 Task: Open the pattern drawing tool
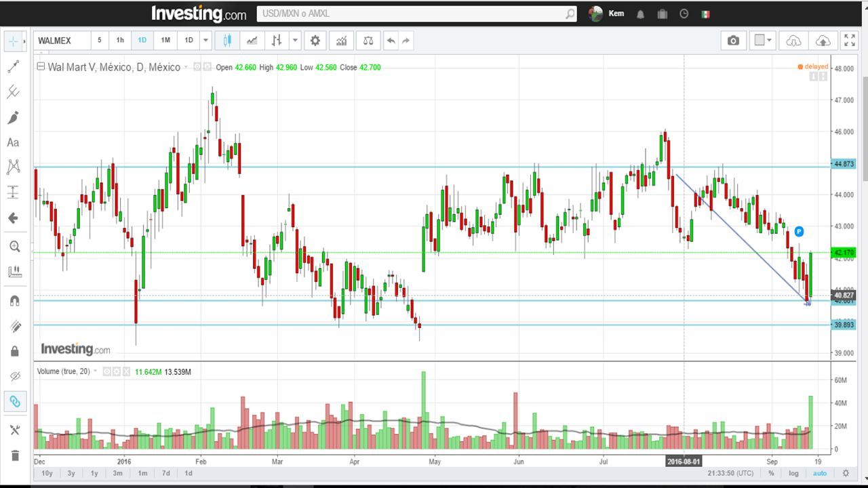[14, 167]
